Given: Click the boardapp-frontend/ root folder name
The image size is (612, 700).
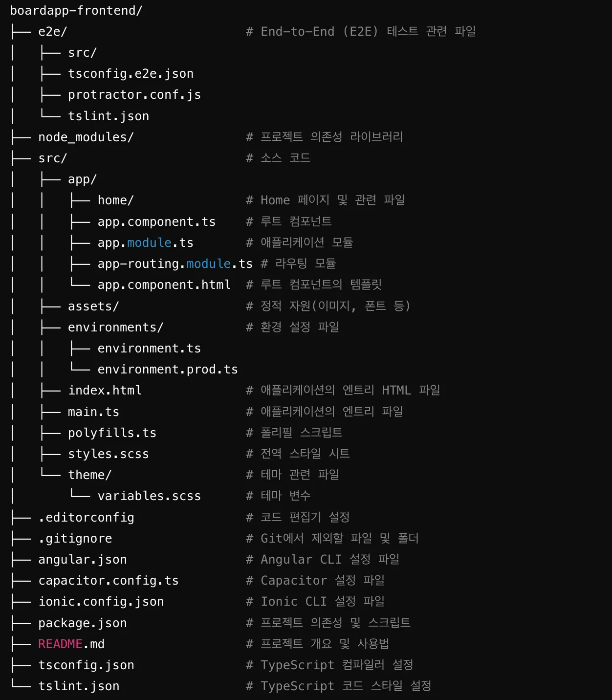Looking at the screenshot, I should tap(76, 10).
